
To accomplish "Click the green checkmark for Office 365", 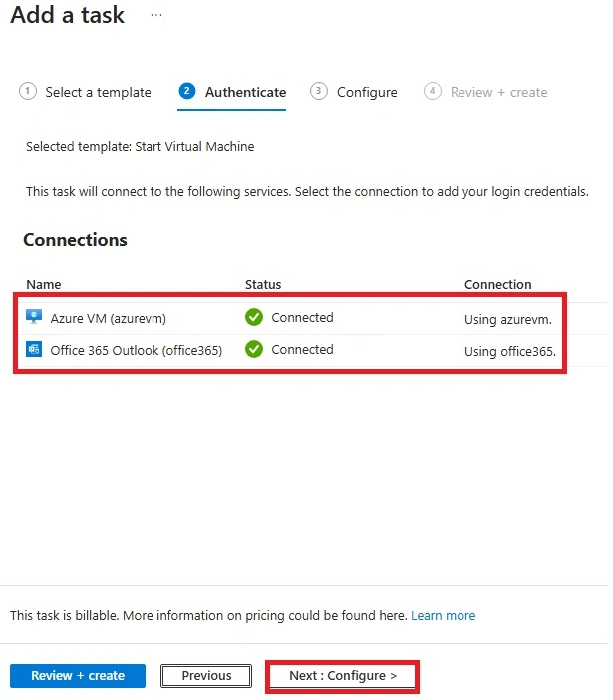I will coord(254,349).
